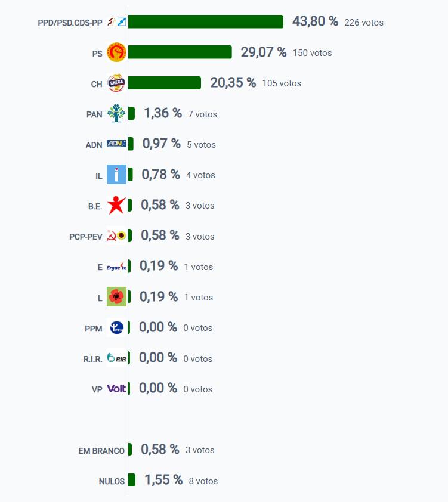Click the CH green vote bar
The width and height of the screenshot is (448, 502).
164,83
